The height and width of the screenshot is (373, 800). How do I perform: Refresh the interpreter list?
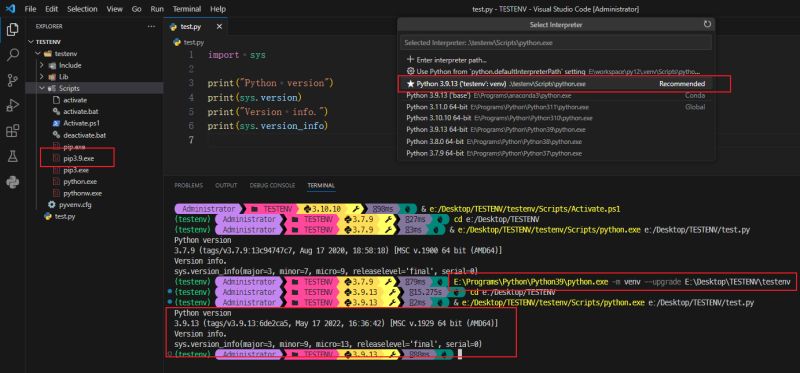click(707, 24)
